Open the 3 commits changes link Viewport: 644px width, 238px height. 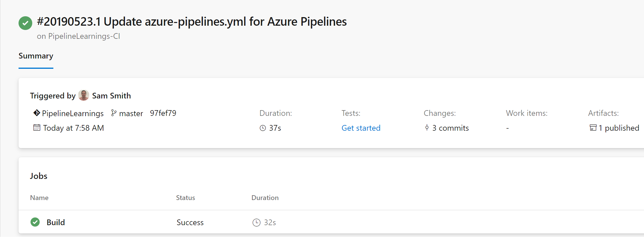click(450, 128)
